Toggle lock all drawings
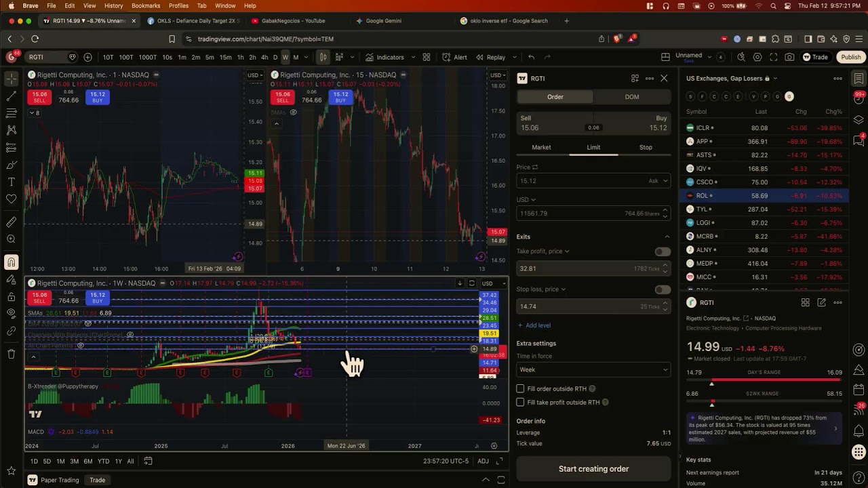This screenshot has width=868, height=488. point(12,297)
